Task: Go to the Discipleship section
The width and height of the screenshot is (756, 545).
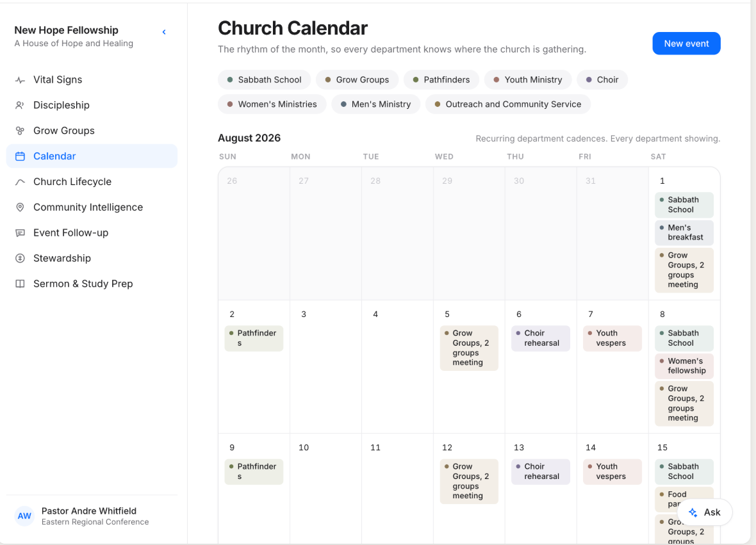Action: tap(92, 105)
